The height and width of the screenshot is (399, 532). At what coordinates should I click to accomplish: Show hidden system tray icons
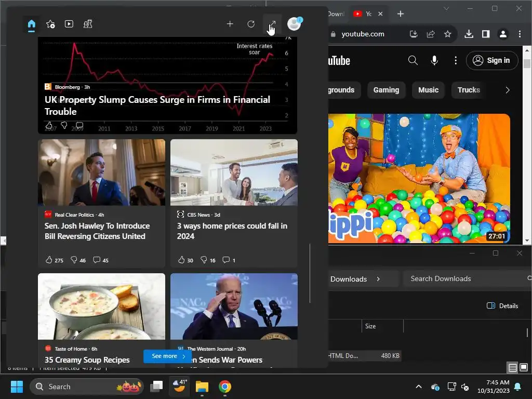(419, 387)
